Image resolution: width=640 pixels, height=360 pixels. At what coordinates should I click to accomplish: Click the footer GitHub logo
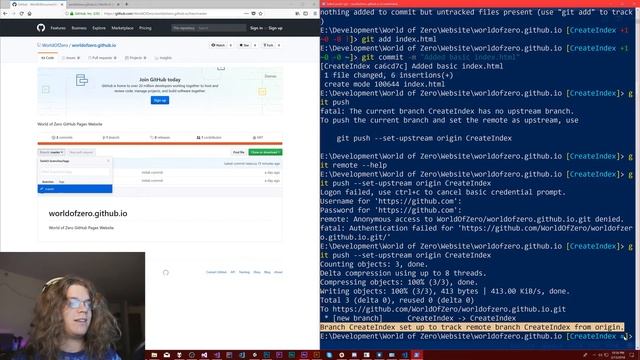(x=166, y=273)
